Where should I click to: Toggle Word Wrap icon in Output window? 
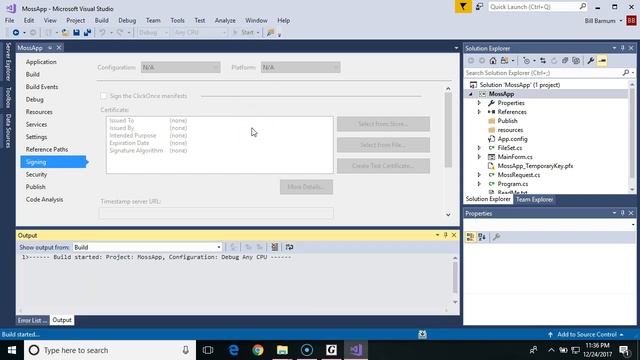pos(289,247)
